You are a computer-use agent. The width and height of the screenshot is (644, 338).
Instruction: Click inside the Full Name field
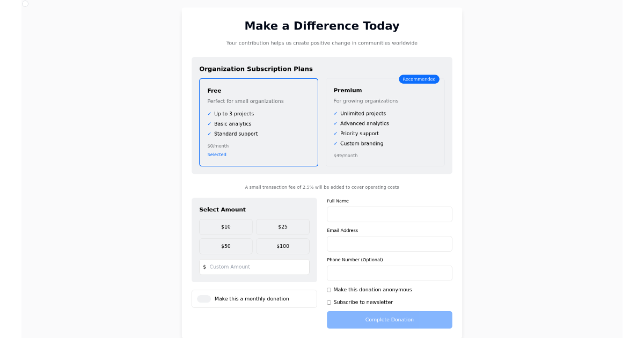click(389, 214)
